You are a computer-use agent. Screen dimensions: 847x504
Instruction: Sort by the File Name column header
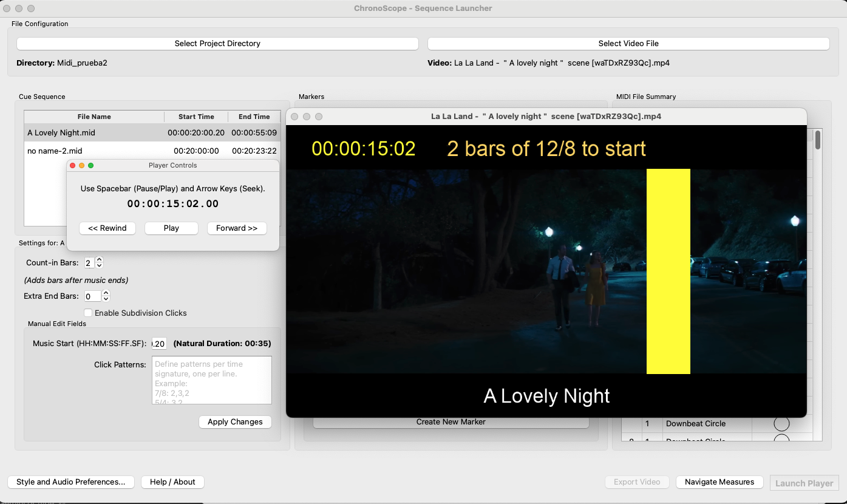pos(94,117)
